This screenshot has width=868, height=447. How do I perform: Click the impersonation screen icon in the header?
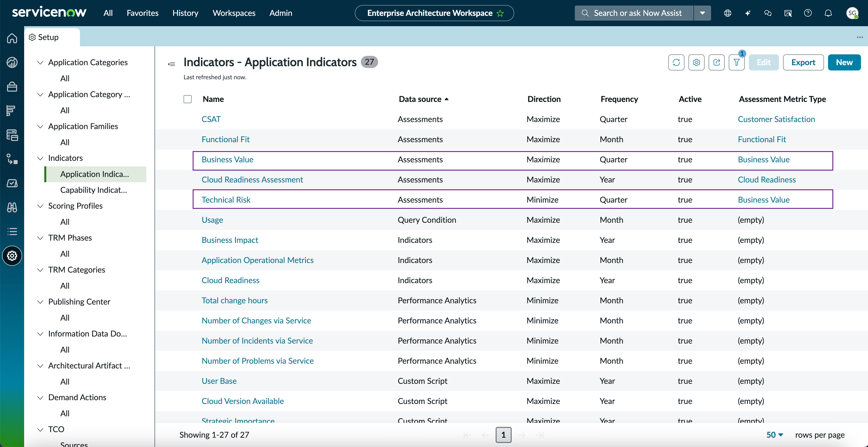pyautogui.click(x=788, y=13)
